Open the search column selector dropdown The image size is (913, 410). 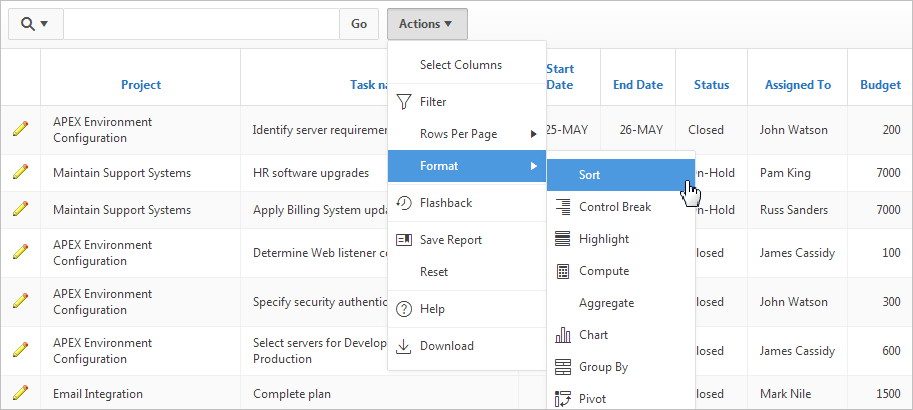pyautogui.click(x=36, y=24)
